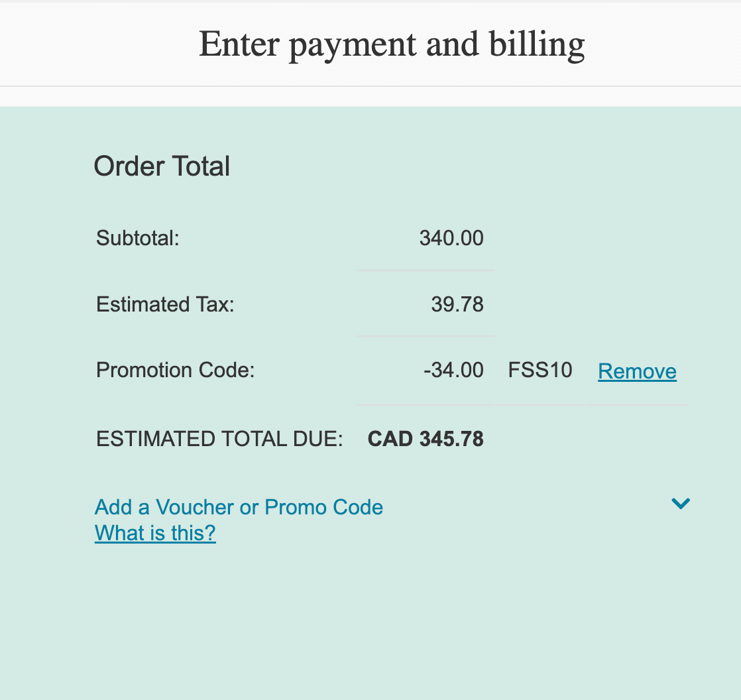Image resolution: width=741 pixels, height=700 pixels.
Task: Click the word "Total" in Order Total heading
Action: click(201, 166)
